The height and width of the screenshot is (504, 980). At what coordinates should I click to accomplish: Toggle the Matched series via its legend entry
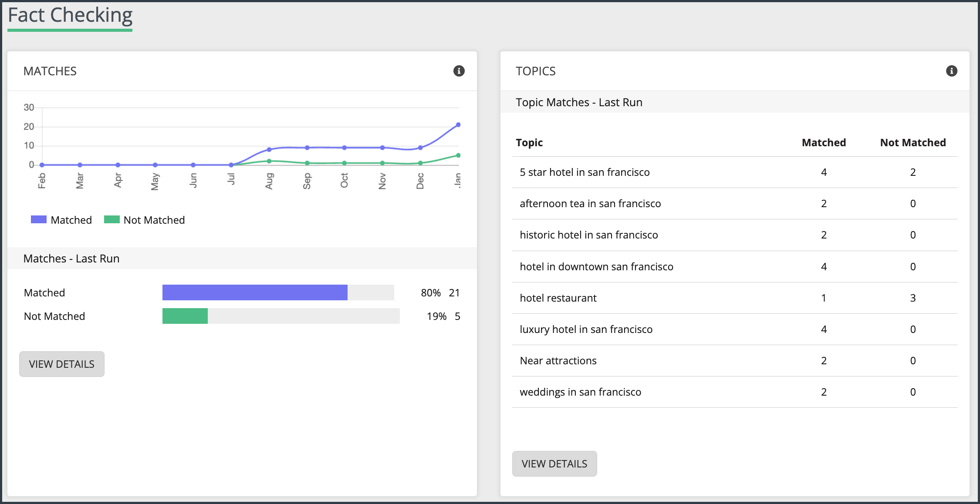coord(71,220)
